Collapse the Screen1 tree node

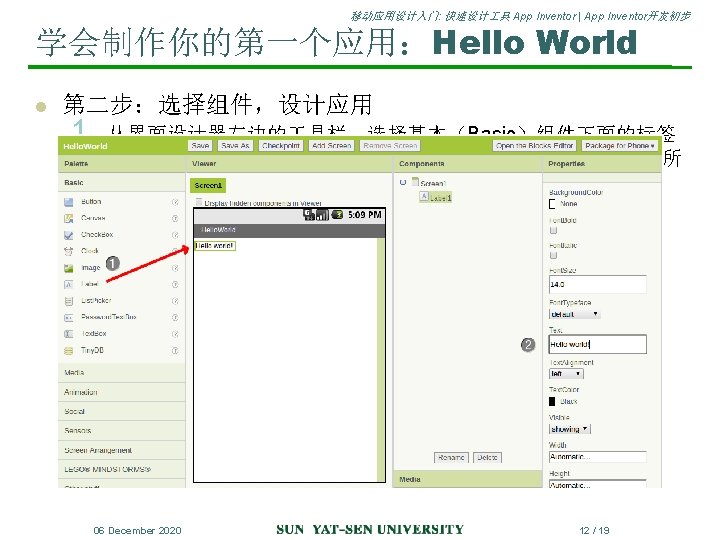[x=403, y=182]
